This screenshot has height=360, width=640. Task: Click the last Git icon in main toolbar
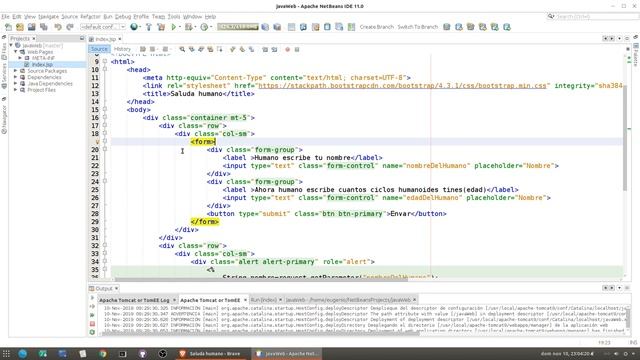click(507, 27)
